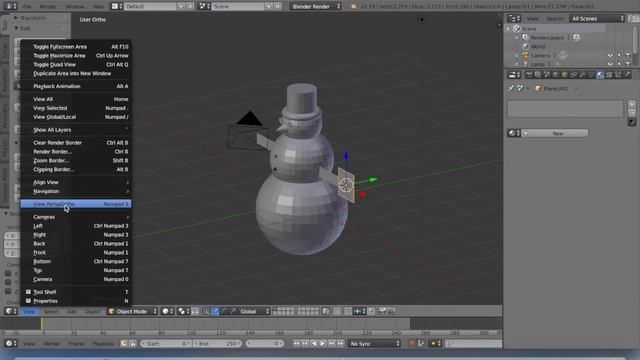Open the Object Data properties tab icon
Image resolution: width=640 pixels, height=360 pixels.
coord(591,75)
